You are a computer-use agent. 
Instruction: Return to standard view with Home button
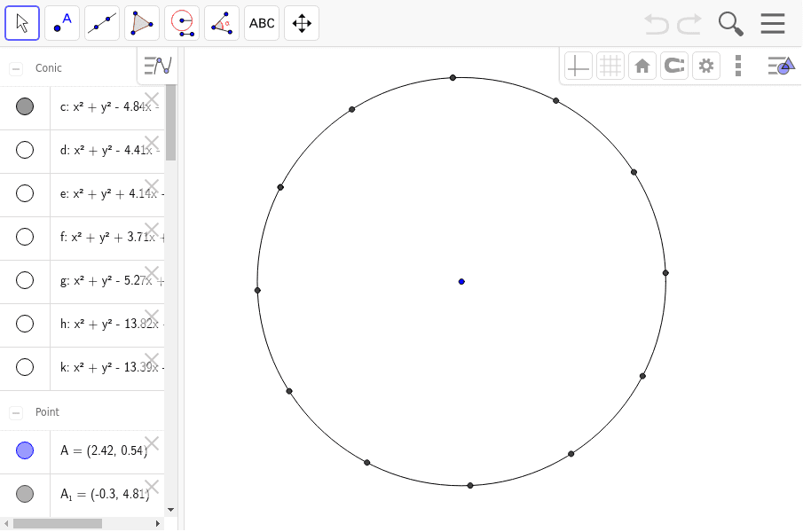642,65
